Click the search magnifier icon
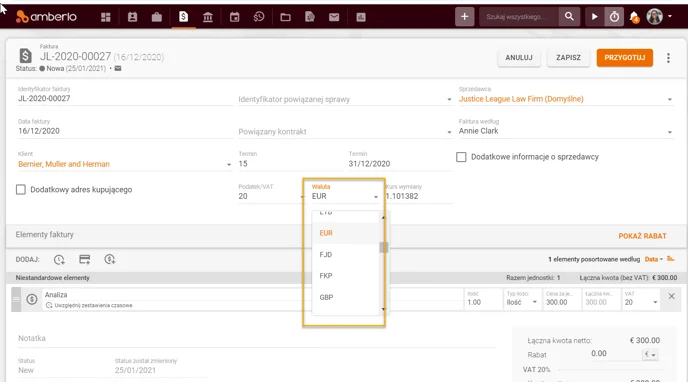This screenshot has height=382, width=688. coord(569,17)
